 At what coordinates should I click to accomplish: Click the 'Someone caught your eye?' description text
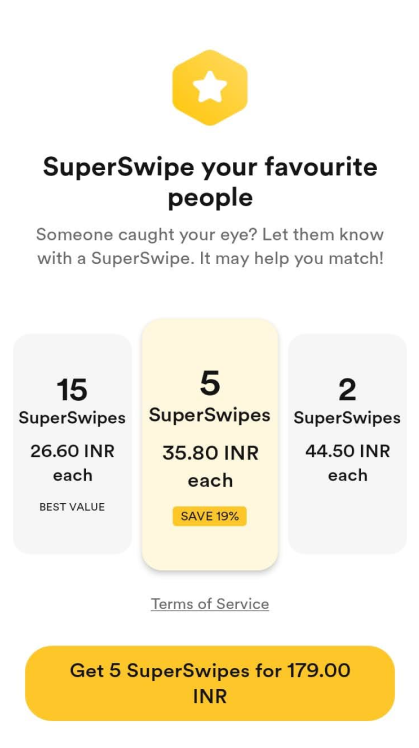tap(210, 247)
